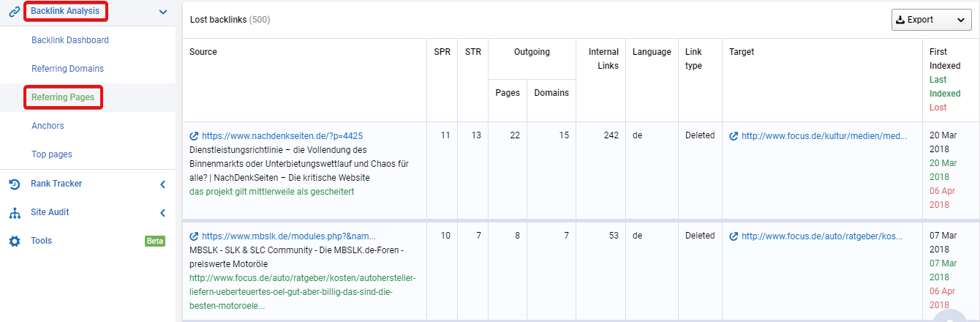
Task: Collapse the Backlink Analysis section chevron
Action: click(x=163, y=12)
